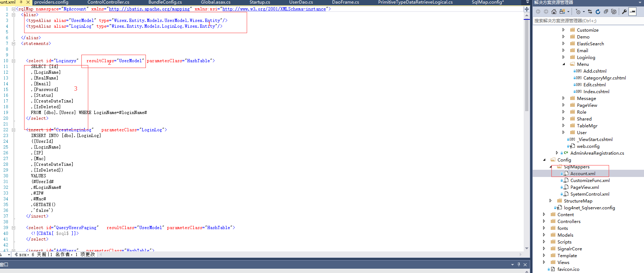This screenshot has height=273, width=644.
Task: Open the Solution Explorer window options dropdown
Action: pyautogui.click(x=640, y=2)
